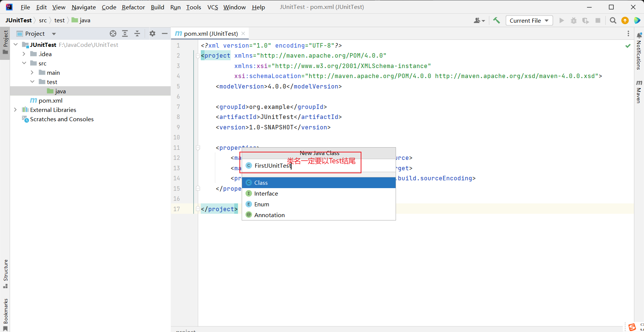644x332 pixels.
Task: Close the pom.xml editor tab
Action: click(x=243, y=33)
